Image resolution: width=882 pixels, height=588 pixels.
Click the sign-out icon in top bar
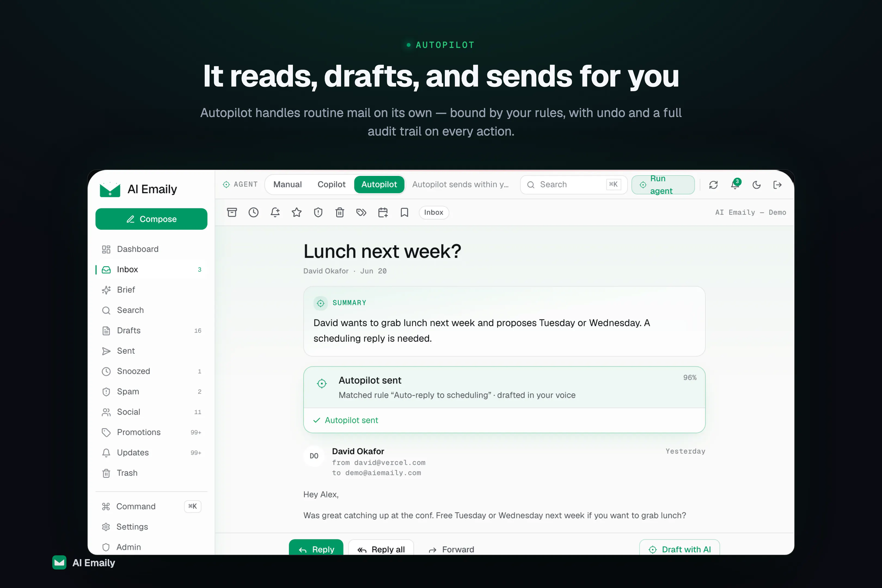pos(777,185)
